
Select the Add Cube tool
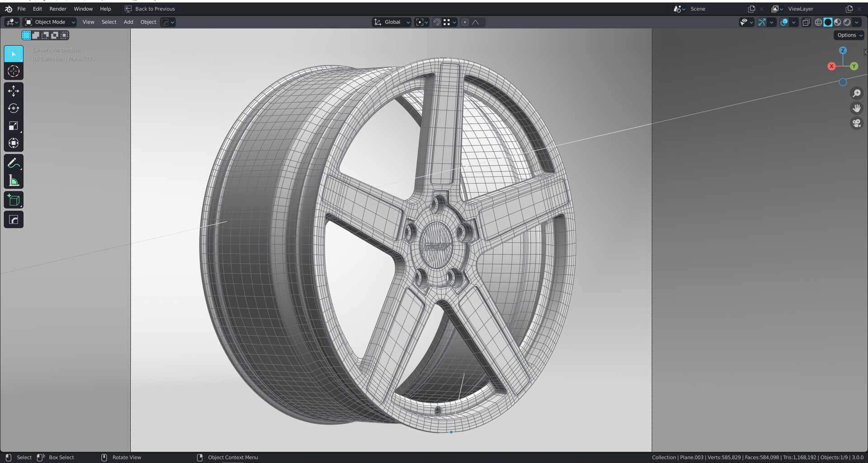[x=14, y=200]
